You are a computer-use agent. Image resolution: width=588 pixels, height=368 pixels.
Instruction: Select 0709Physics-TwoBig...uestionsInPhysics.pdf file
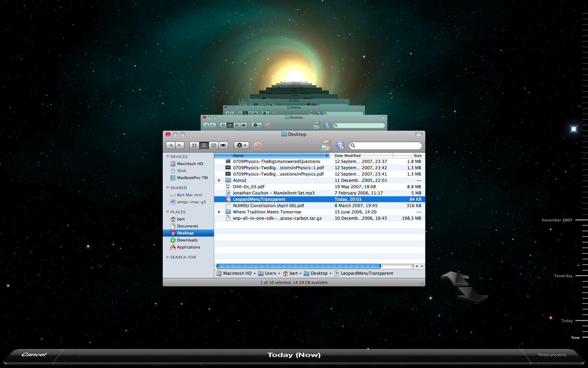pyautogui.click(x=320, y=174)
